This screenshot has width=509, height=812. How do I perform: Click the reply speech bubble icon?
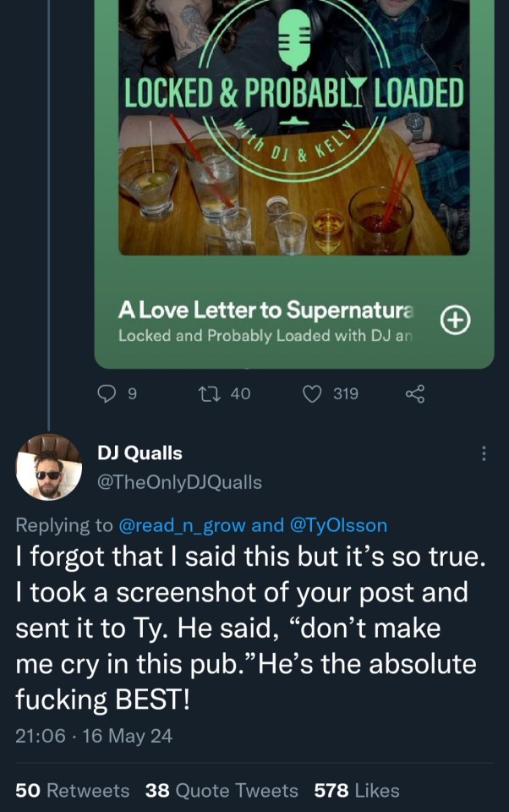pyautogui.click(x=107, y=393)
